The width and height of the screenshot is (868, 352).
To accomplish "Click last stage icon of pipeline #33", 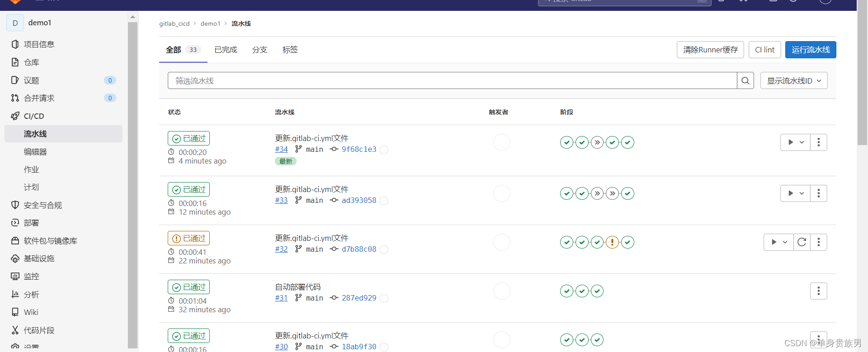I will pos(627,193).
